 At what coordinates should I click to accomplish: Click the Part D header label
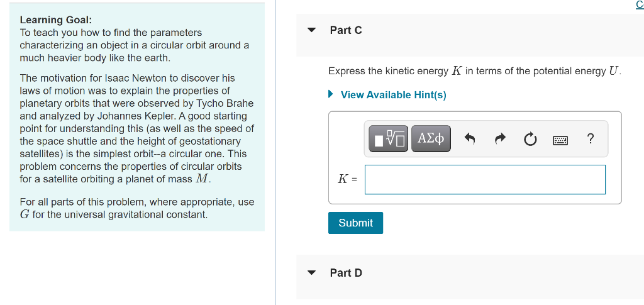click(346, 273)
